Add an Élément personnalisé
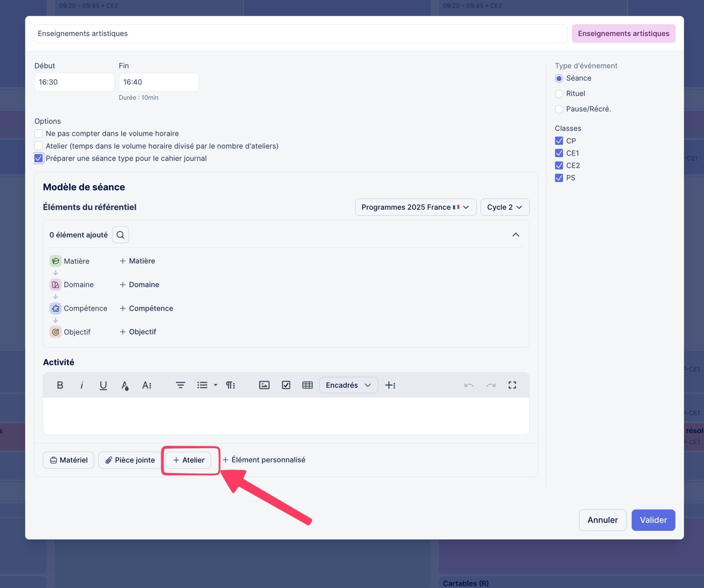Image resolution: width=704 pixels, height=588 pixels. point(264,460)
